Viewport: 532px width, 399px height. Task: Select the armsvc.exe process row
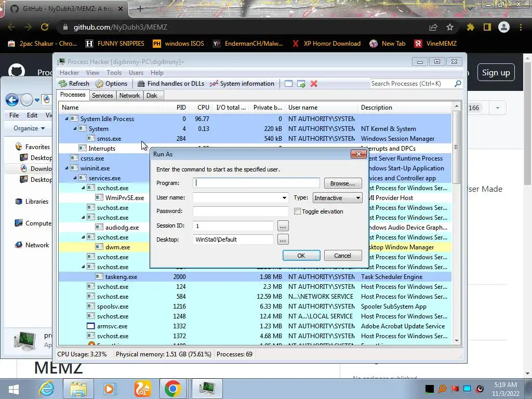(255, 326)
